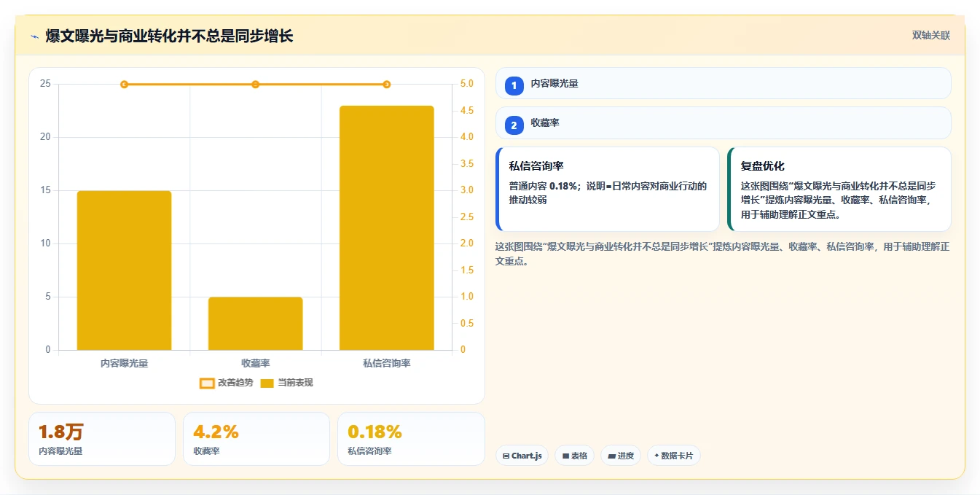Click the left axis value 25
The width and height of the screenshot is (980, 495).
tap(45, 84)
